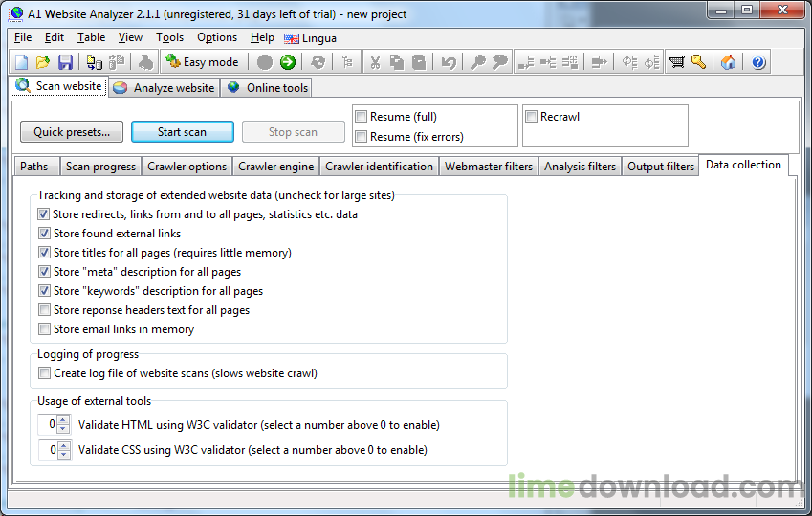Click the find next magnifier icon
This screenshot has width=812, height=516.
(x=500, y=62)
